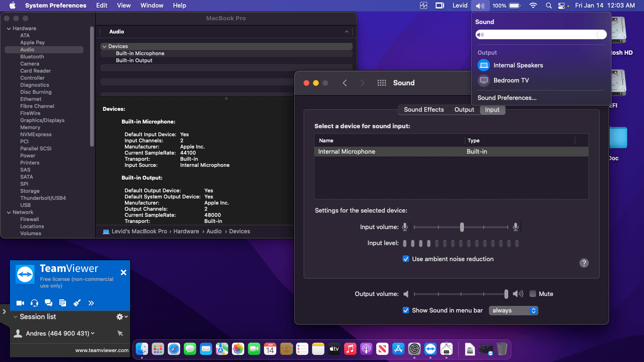Open TeamViewer file transfer box icon
The height and width of the screenshot is (362, 644).
click(x=63, y=303)
